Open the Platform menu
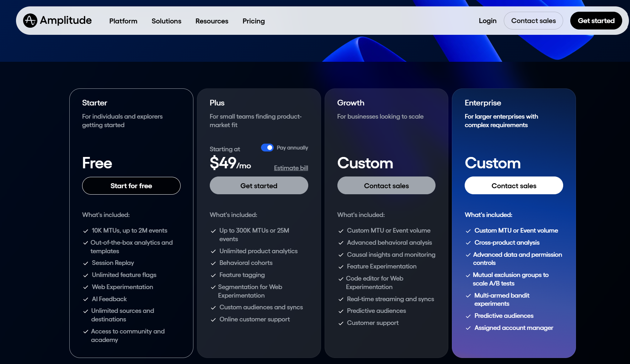The width and height of the screenshot is (630, 364). 123,21
